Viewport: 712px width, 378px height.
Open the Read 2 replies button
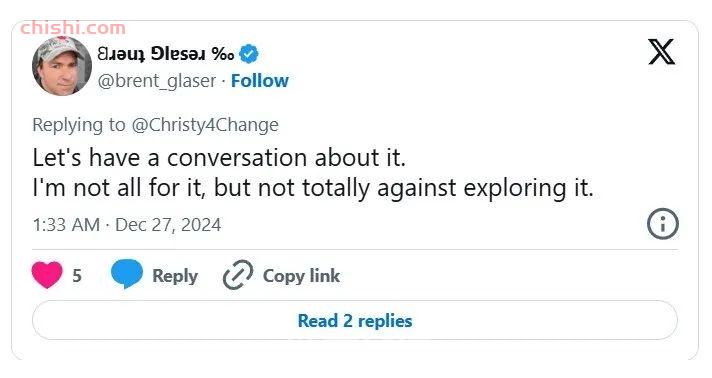(355, 320)
